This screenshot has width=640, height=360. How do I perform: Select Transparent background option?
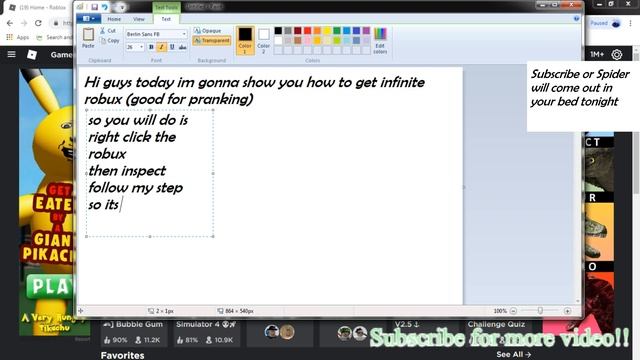tap(212, 40)
